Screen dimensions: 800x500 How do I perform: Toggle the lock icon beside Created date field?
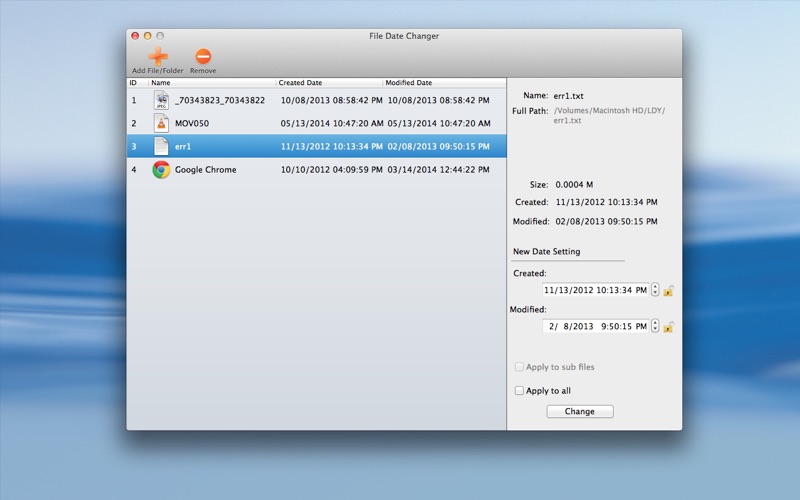click(668, 290)
